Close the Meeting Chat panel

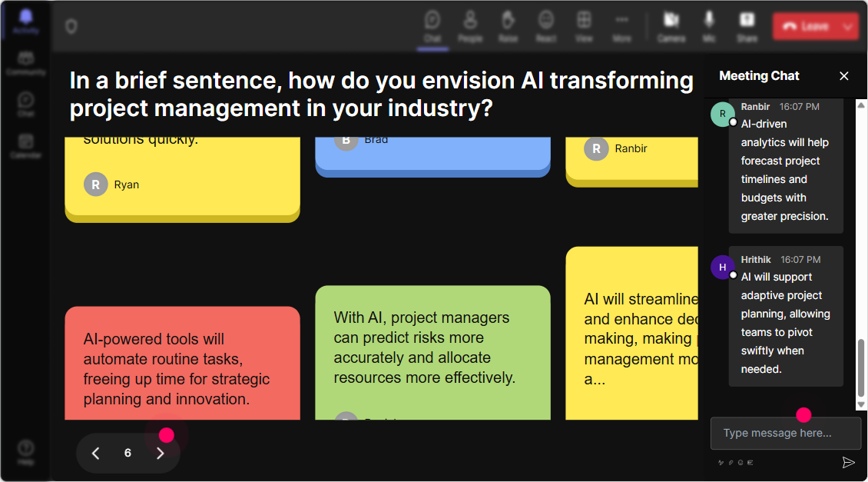[843, 76]
